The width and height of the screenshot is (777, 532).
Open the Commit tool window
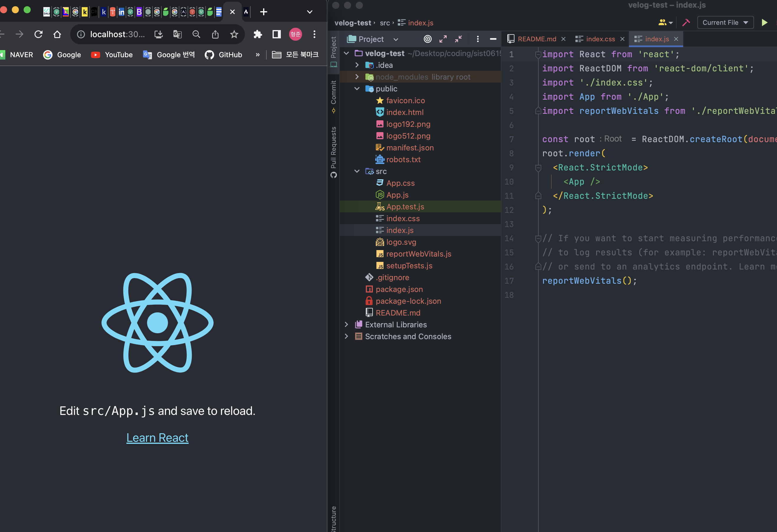333,95
